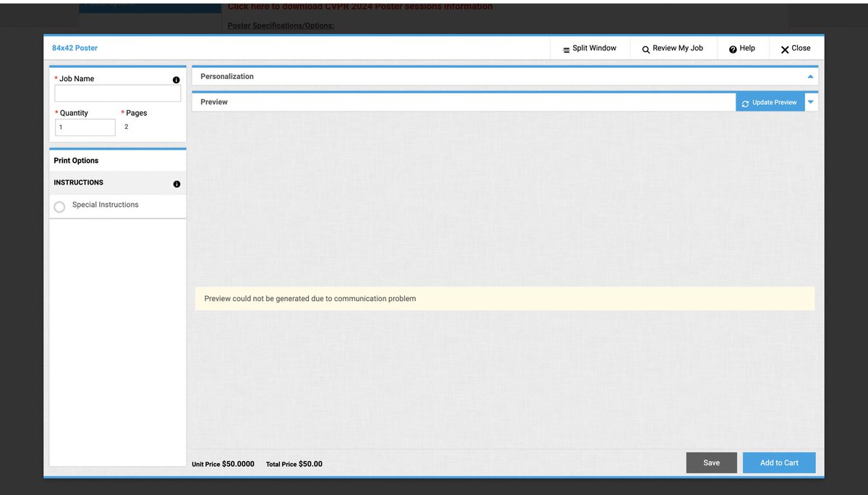
Task: Click the Pages value 2
Action: [127, 127]
